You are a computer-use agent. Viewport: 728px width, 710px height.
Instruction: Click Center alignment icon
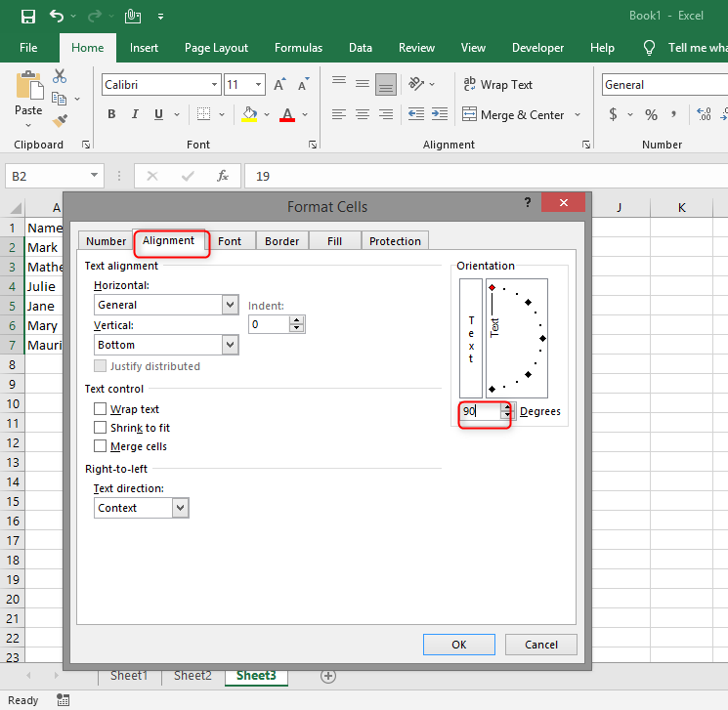tap(363, 114)
